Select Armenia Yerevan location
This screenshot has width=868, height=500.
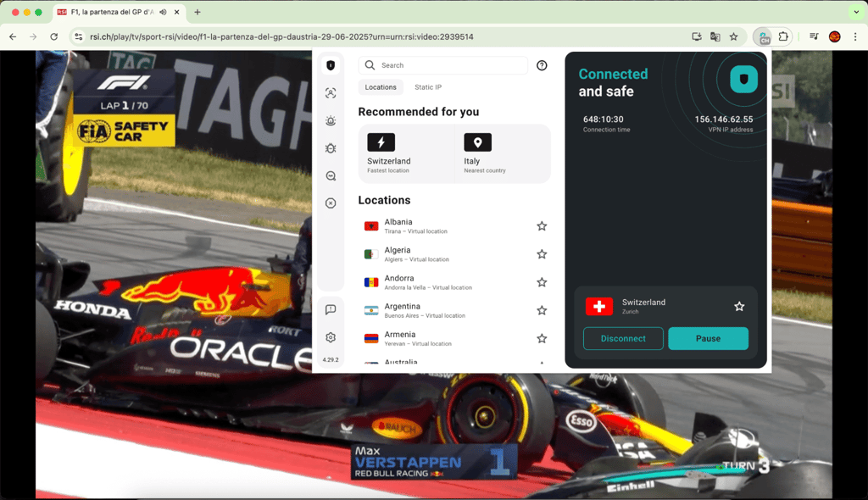tap(454, 338)
